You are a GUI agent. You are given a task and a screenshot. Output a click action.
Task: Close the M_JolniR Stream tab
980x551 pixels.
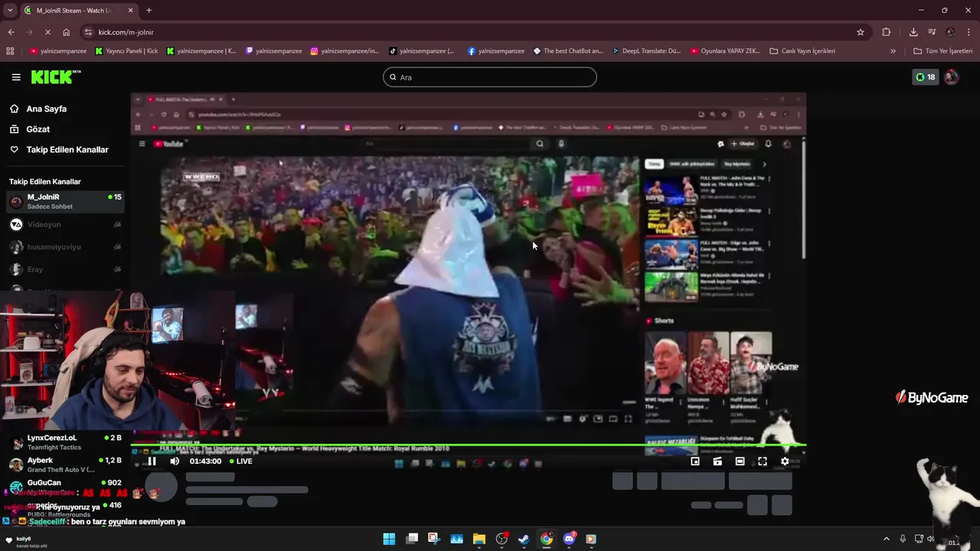pos(130,11)
